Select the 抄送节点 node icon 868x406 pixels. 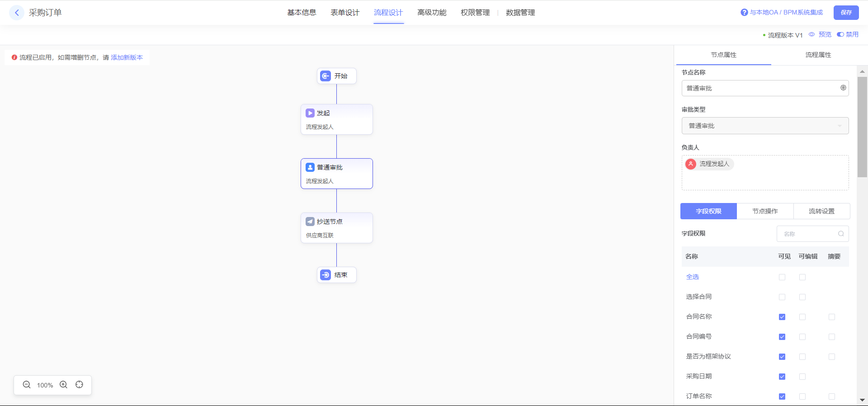point(310,222)
